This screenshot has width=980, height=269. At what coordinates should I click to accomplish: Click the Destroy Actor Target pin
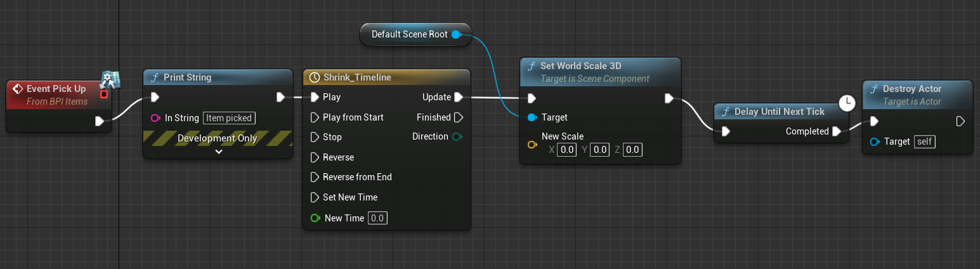(x=875, y=141)
